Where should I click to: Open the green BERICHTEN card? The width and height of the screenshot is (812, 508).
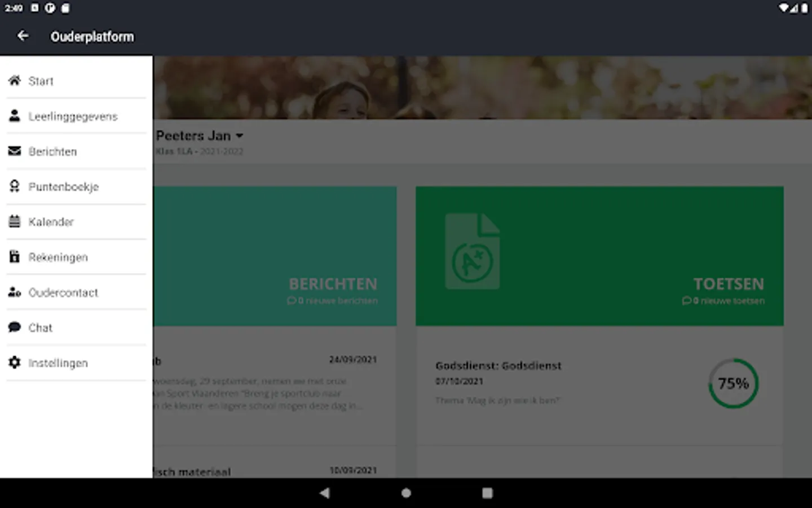(x=275, y=256)
